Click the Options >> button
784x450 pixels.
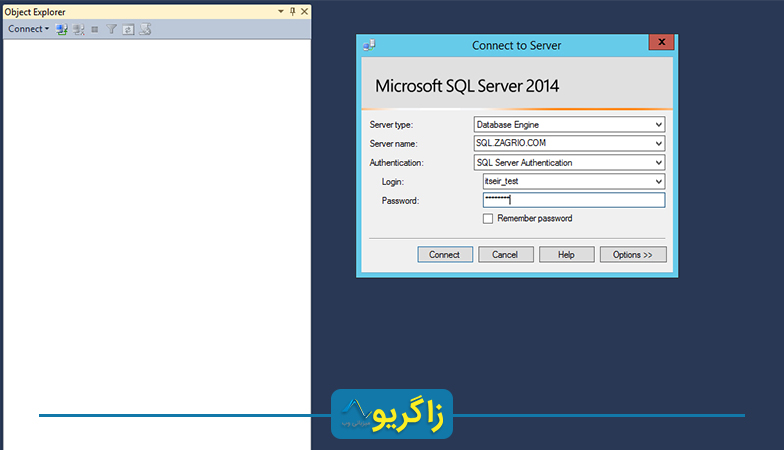[x=633, y=254]
